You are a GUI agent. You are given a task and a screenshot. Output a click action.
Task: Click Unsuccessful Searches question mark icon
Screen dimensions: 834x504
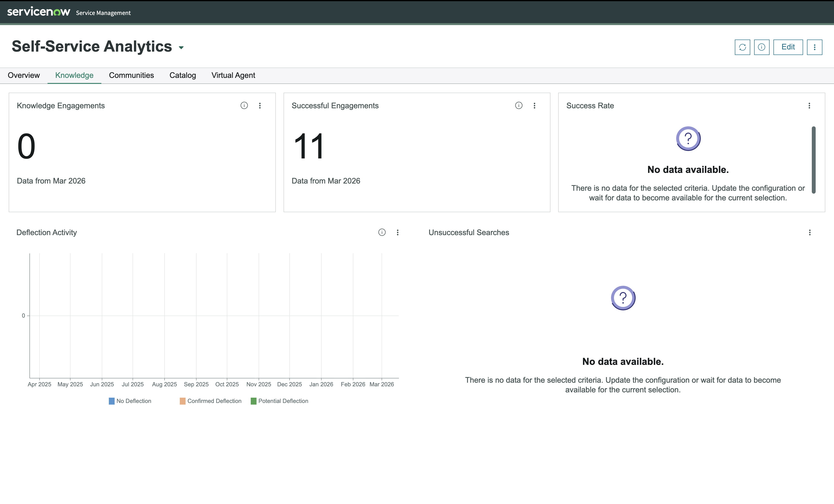623,298
